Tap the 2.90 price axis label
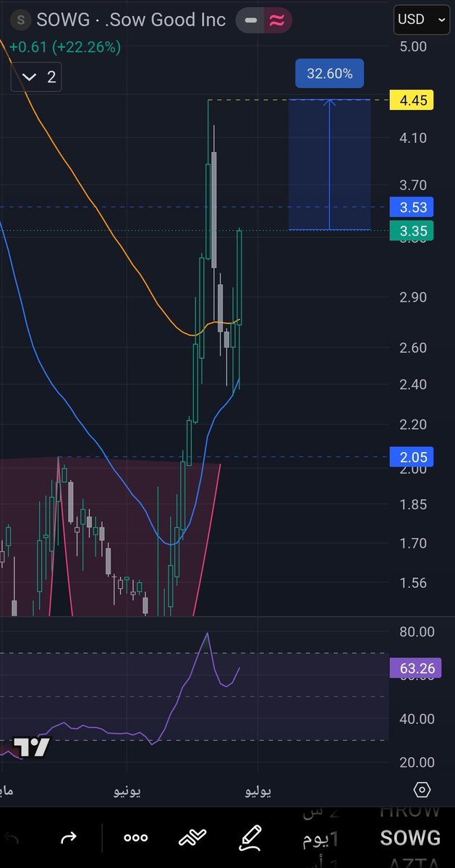Viewport: 455px width, 868px height. [412, 297]
